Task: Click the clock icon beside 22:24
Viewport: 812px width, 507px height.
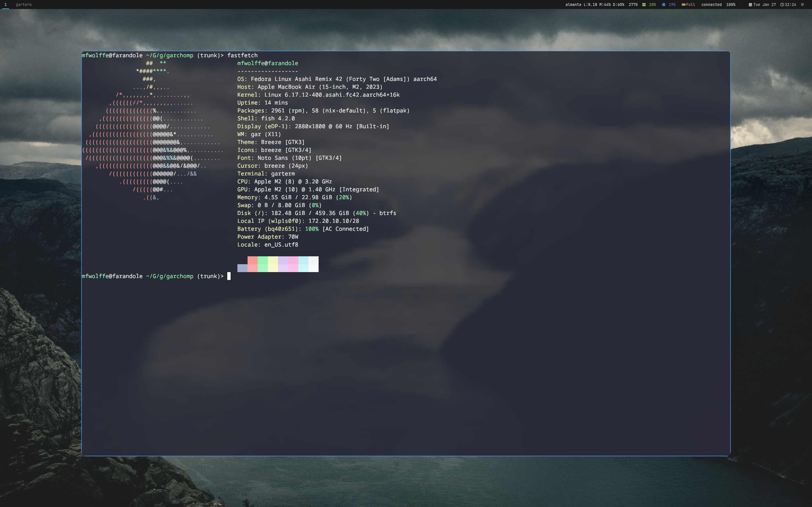Action: 782,5
